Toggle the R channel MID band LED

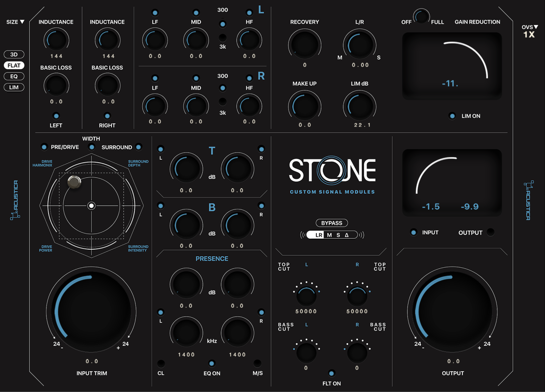coord(196,78)
